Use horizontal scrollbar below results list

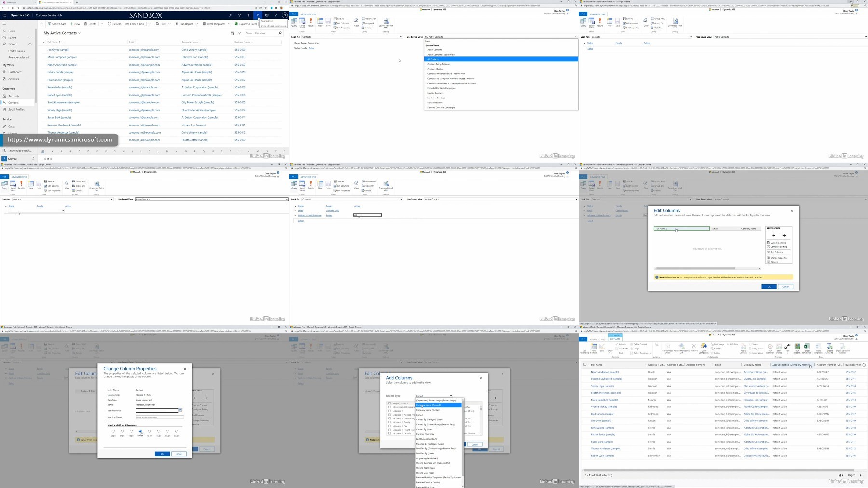pos(718,470)
